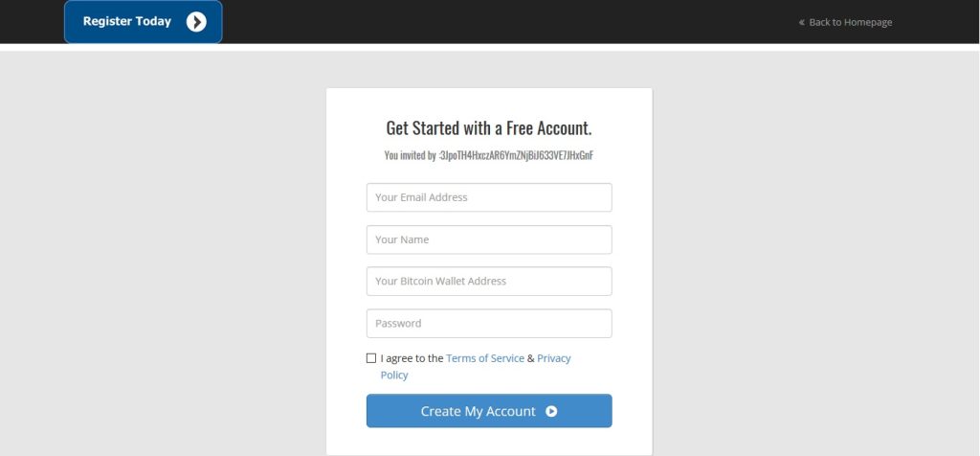The width and height of the screenshot is (980, 456).
Task: Open the Privacy link text
Action: pos(554,358)
